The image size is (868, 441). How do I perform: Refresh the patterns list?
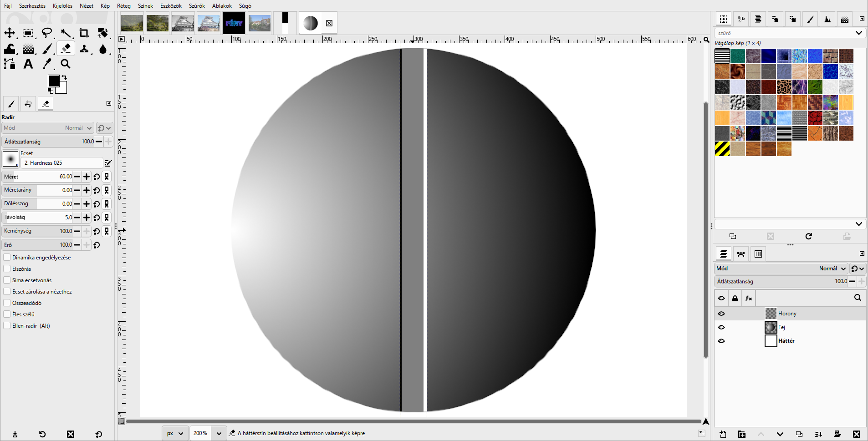click(x=808, y=236)
